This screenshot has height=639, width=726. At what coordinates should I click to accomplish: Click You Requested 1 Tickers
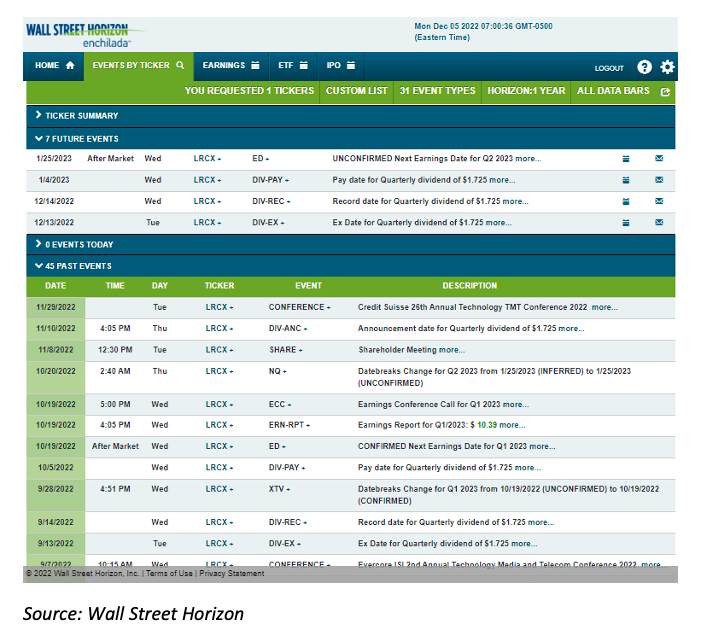click(x=249, y=91)
